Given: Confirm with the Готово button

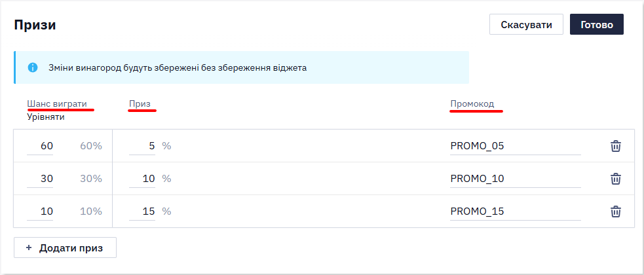Looking at the screenshot, I should coord(597,25).
